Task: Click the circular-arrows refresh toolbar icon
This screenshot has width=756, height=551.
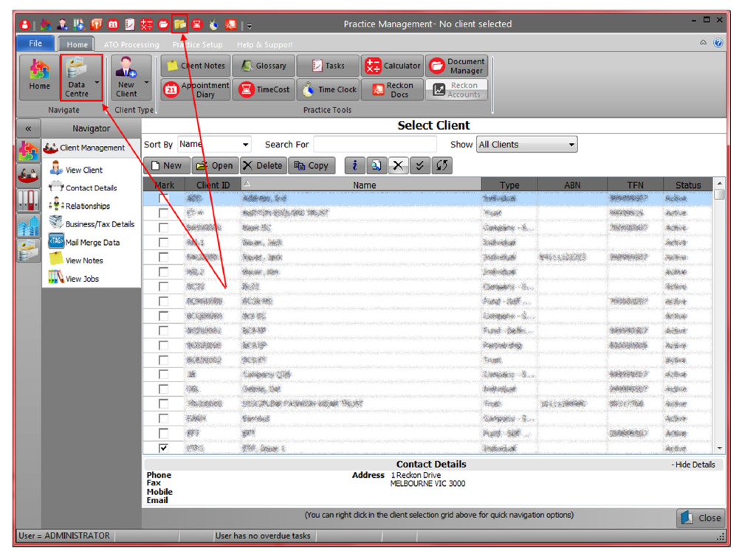Action: point(441,166)
